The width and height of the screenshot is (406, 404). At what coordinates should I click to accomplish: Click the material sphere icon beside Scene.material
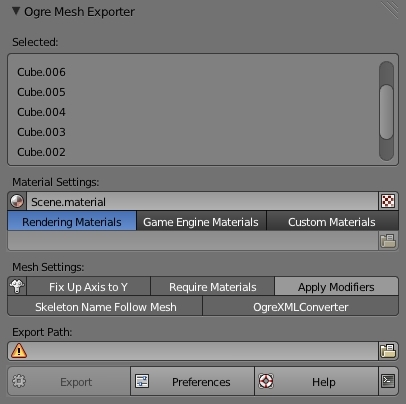click(x=17, y=201)
